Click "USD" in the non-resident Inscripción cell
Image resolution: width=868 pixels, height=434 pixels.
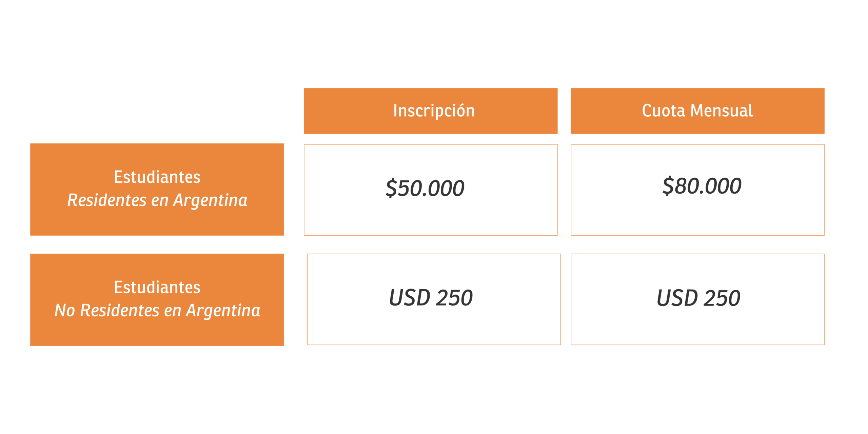409,298
